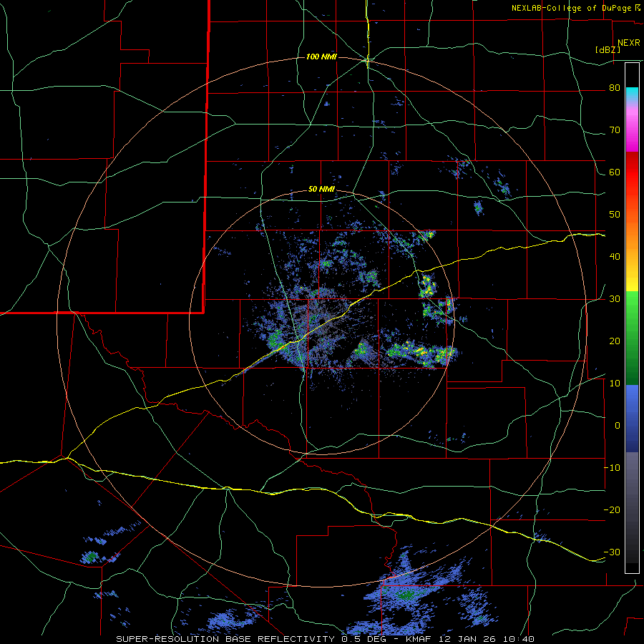Click the 60 value on the dBZ scale

click(615, 172)
